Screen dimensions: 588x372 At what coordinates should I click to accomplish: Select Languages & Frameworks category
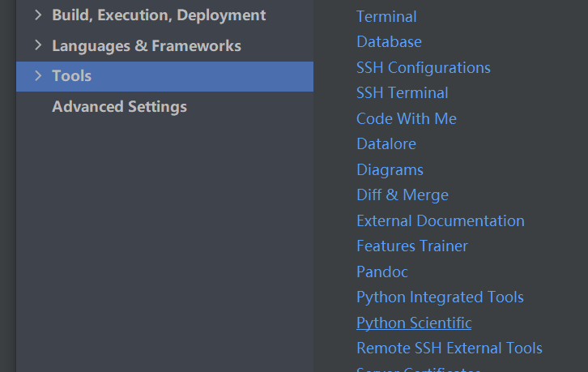point(147,46)
